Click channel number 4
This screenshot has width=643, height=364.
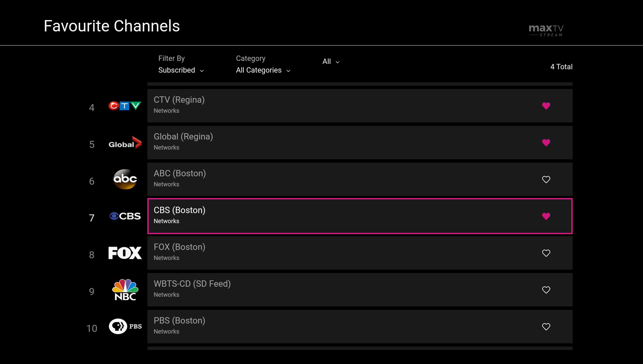point(91,108)
